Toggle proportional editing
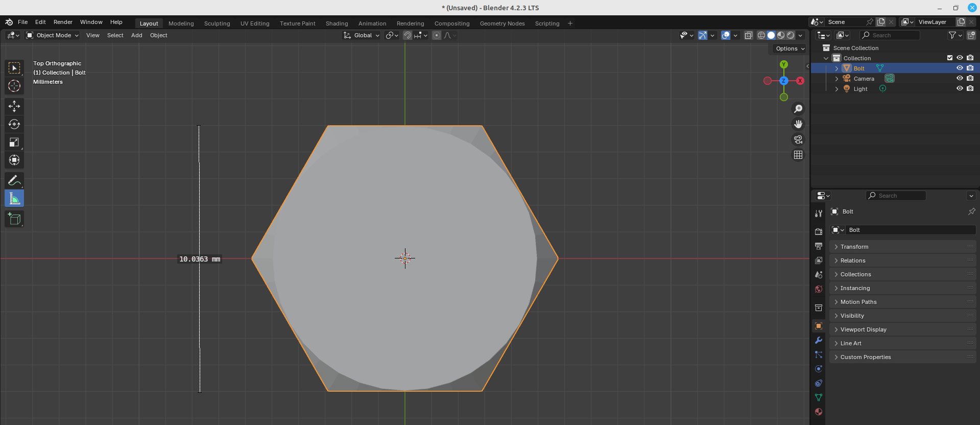This screenshot has width=980, height=425. point(437,35)
